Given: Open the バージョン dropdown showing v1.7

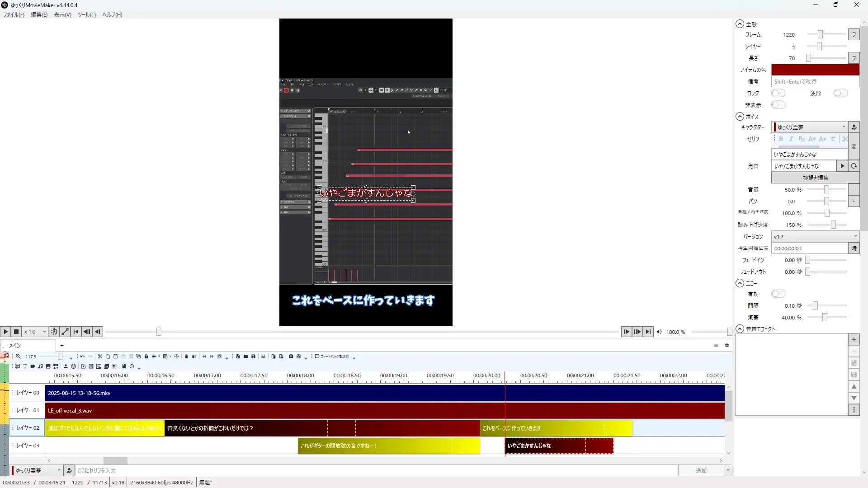Looking at the screenshot, I should 815,236.
